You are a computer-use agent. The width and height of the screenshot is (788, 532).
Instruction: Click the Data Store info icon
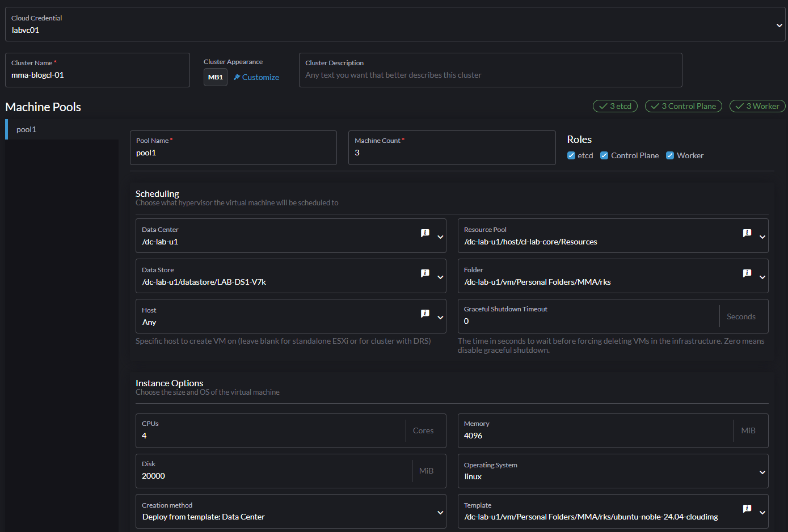click(x=425, y=273)
